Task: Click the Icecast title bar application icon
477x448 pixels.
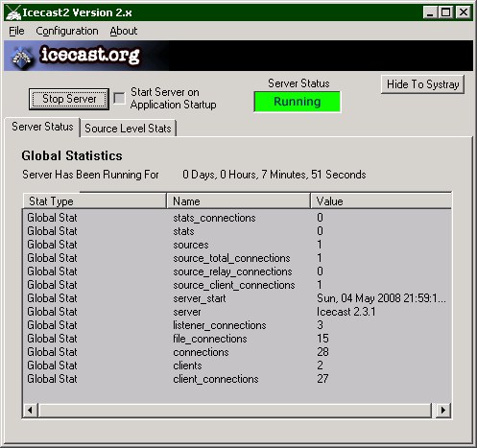Action: tap(13, 12)
